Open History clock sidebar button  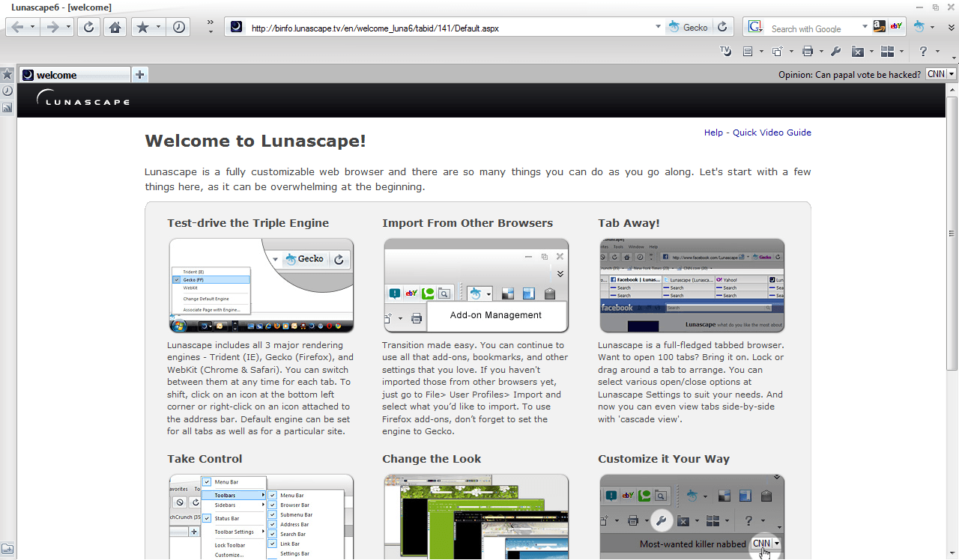(7, 91)
